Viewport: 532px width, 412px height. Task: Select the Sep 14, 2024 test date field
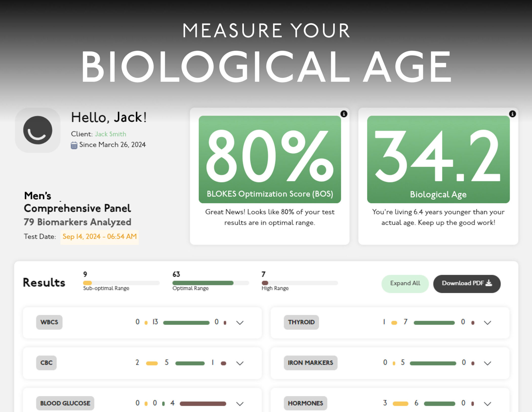coord(100,237)
